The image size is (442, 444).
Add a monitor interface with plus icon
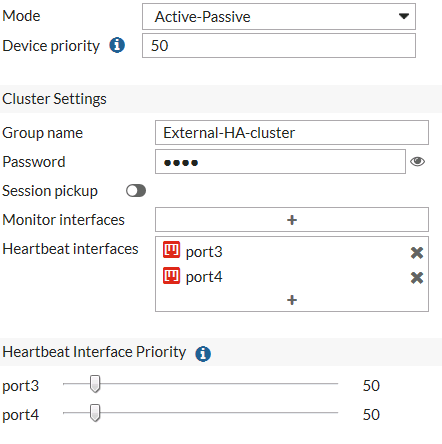[x=292, y=220]
